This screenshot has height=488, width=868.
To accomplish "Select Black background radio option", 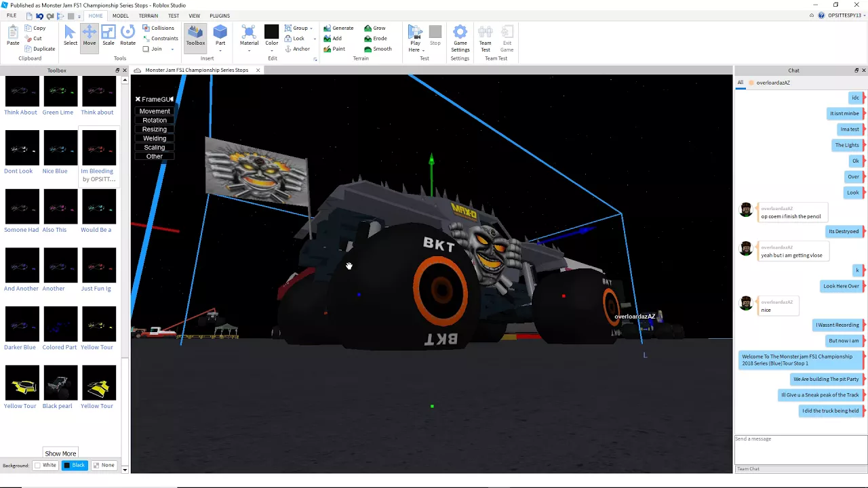I will [75, 466].
